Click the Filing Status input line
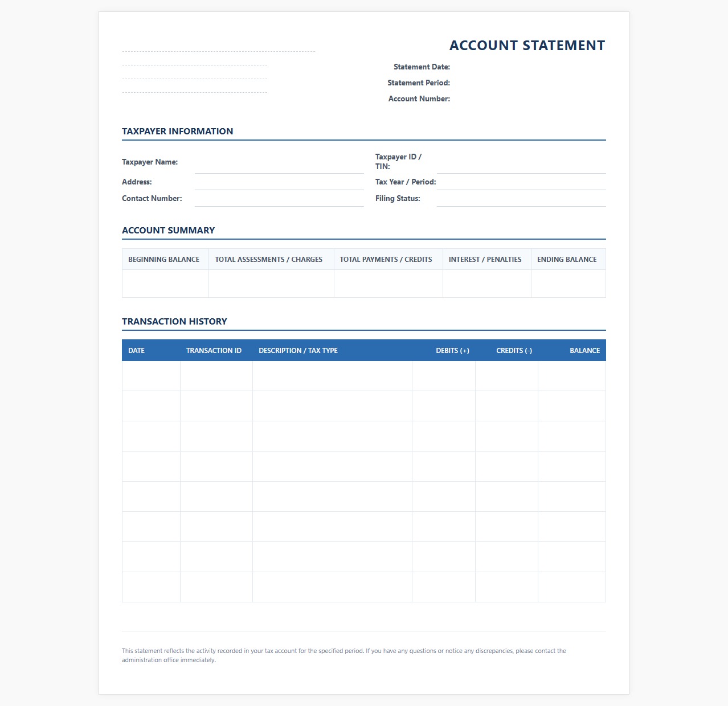This screenshot has height=706, width=728. pyautogui.click(x=521, y=199)
